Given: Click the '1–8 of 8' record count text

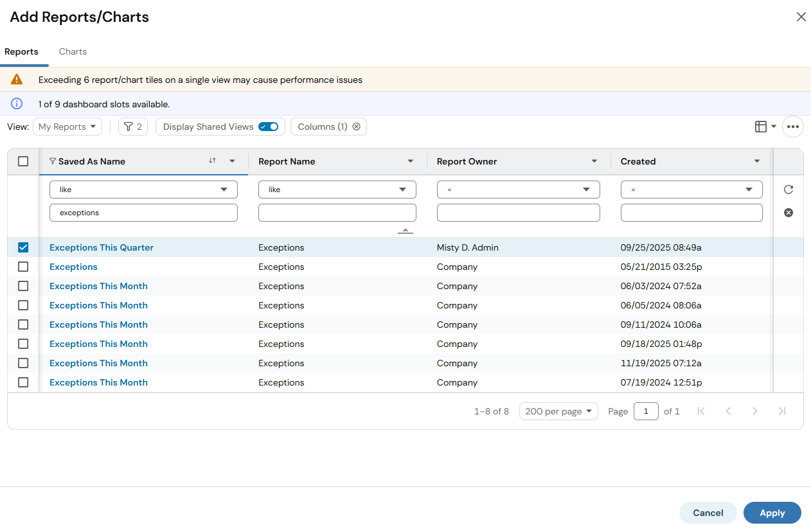Looking at the screenshot, I should click(x=492, y=411).
